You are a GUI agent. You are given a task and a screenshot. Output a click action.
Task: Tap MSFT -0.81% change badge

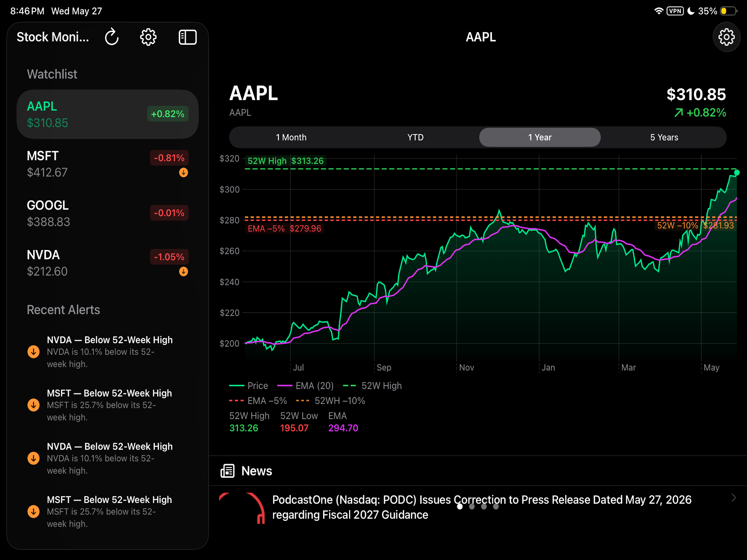click(x=169, y=158)
